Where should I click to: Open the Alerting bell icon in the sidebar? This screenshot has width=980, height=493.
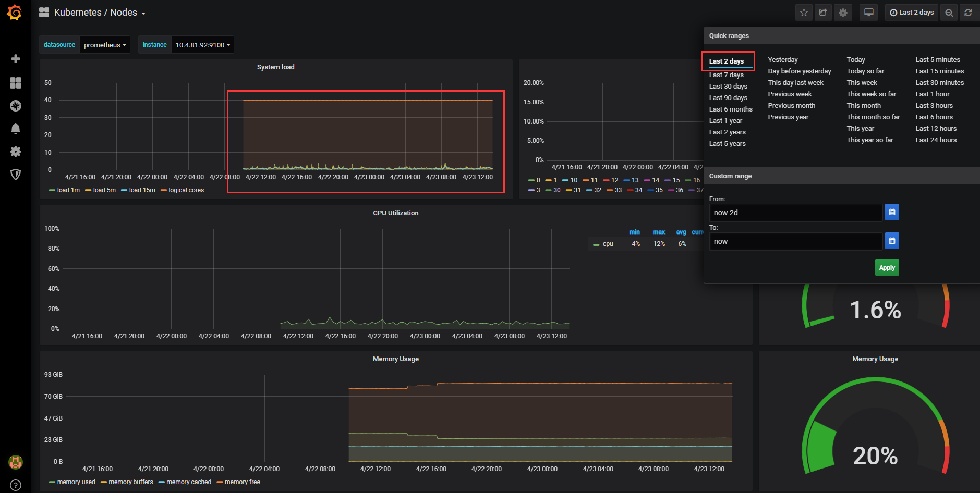pyautogui.click(x=16, y=129)
